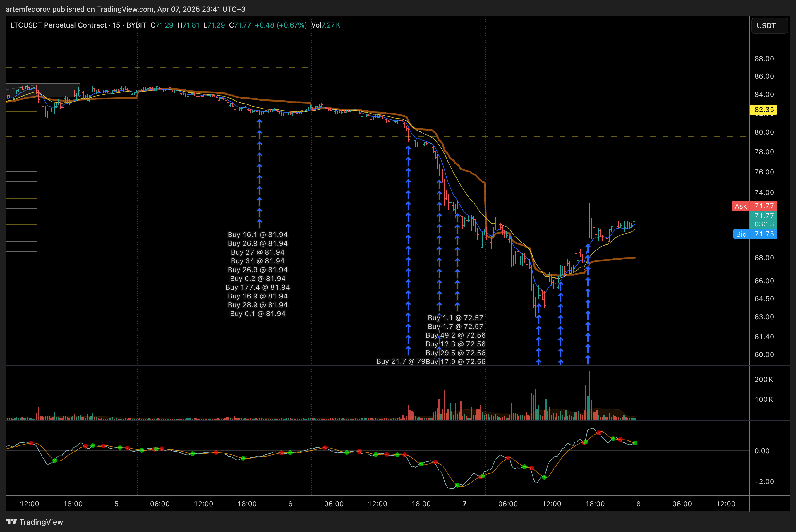Click the 88.00 price axis label
The image size is (796, 532).
[x=764, y=59]
